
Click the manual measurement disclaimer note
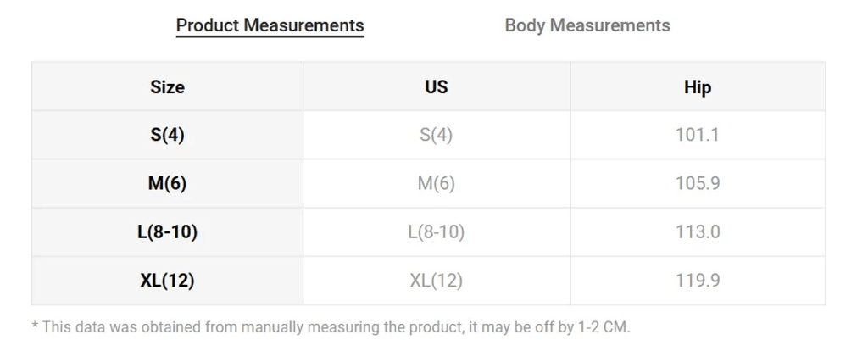click(x=331, y=326)
